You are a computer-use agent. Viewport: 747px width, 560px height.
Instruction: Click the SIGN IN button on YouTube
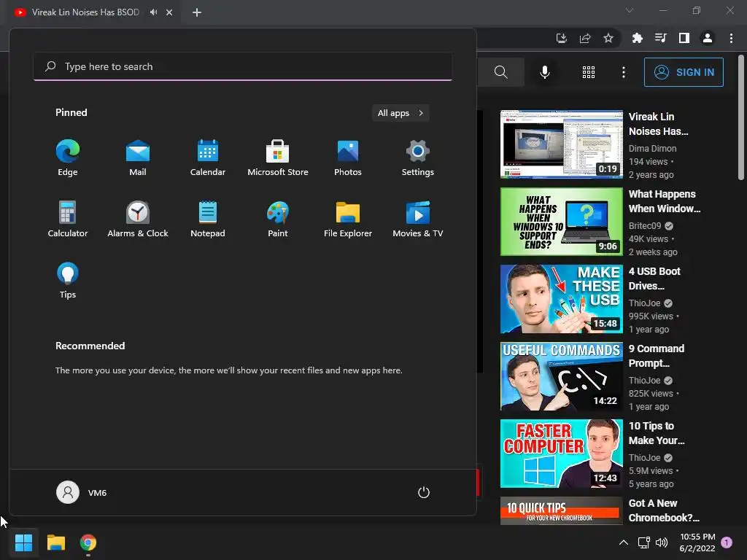[x=684, y=72]
